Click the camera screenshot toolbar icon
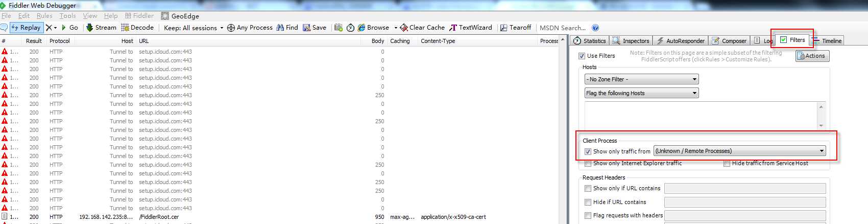Screen dimensions: 868x224 click(338, 28)
